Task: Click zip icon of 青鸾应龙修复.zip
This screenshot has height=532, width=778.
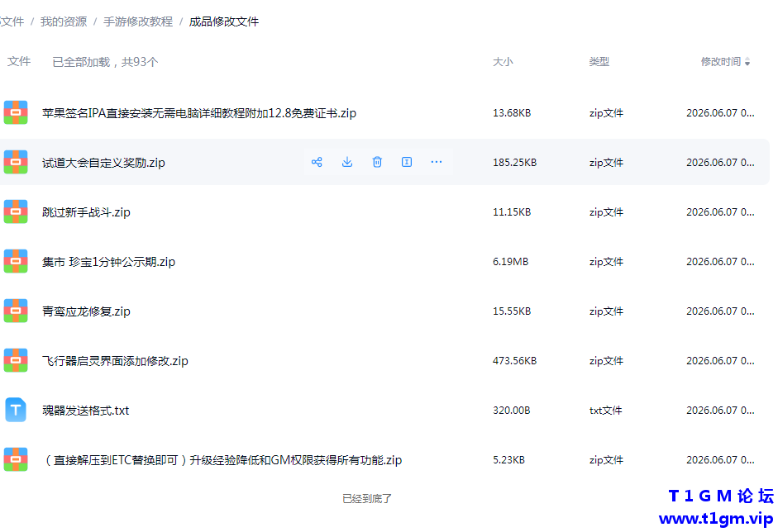Action: pyautogui.click(x=16, y=311)
